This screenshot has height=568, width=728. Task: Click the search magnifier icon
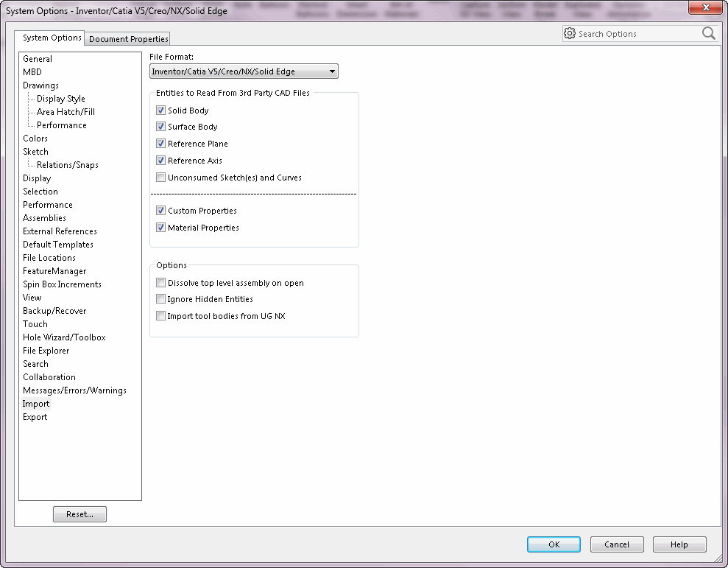click(x=709, y=33)
